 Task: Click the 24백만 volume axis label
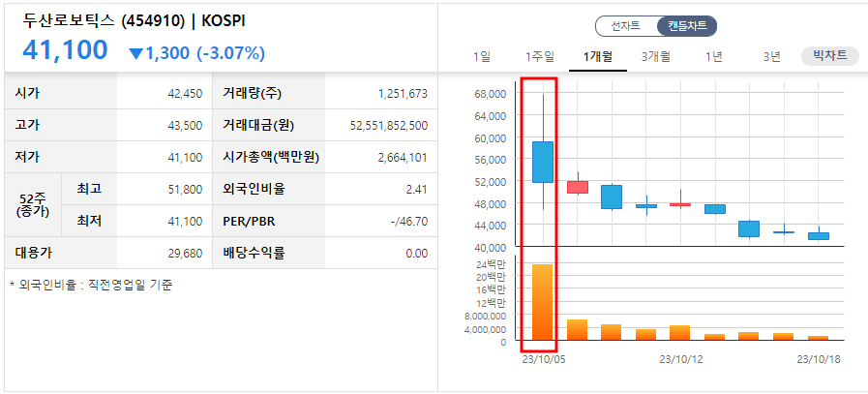coord(492,264)
